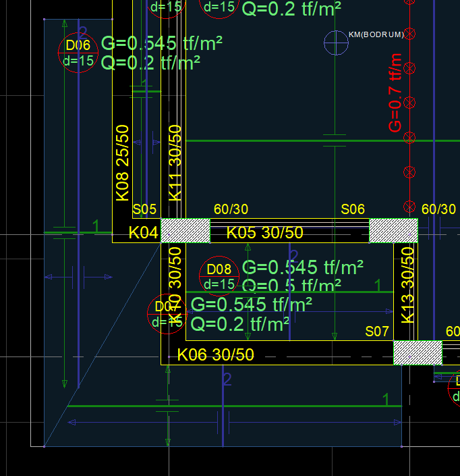Select the Q=0.5 tf/m² load text

291,286
